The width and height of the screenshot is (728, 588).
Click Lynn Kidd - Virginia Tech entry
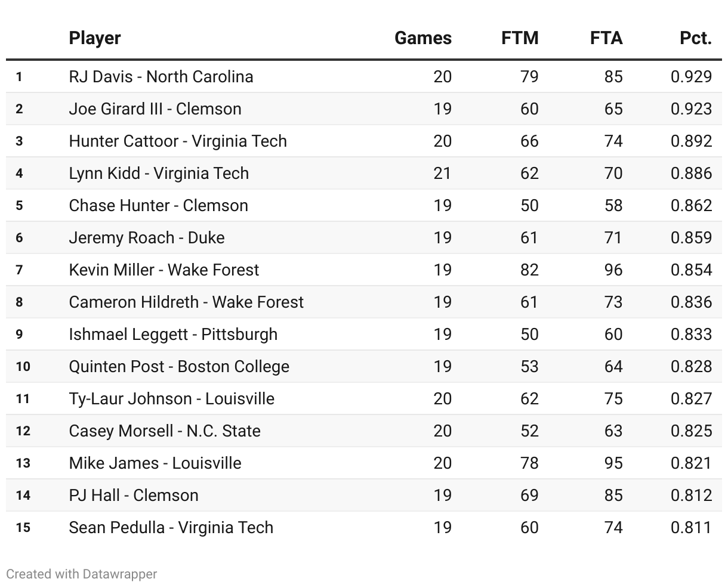(x=159, y=173)
